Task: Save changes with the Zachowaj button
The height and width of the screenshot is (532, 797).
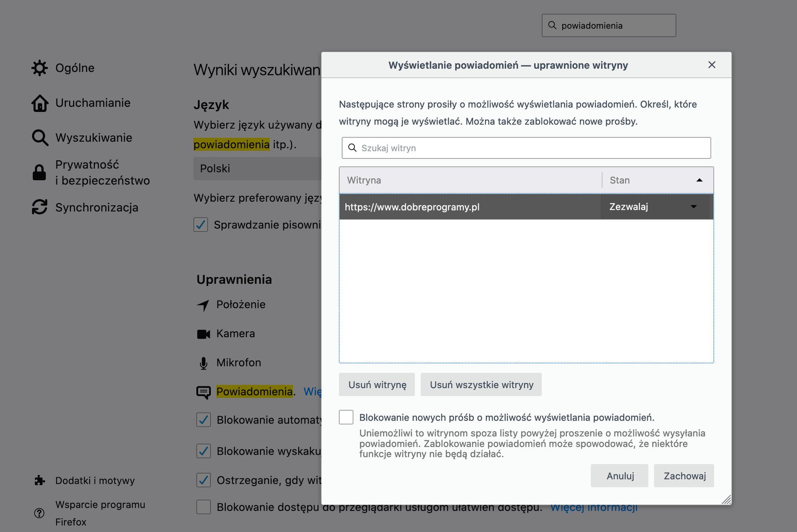Action: tap(684, 476)
